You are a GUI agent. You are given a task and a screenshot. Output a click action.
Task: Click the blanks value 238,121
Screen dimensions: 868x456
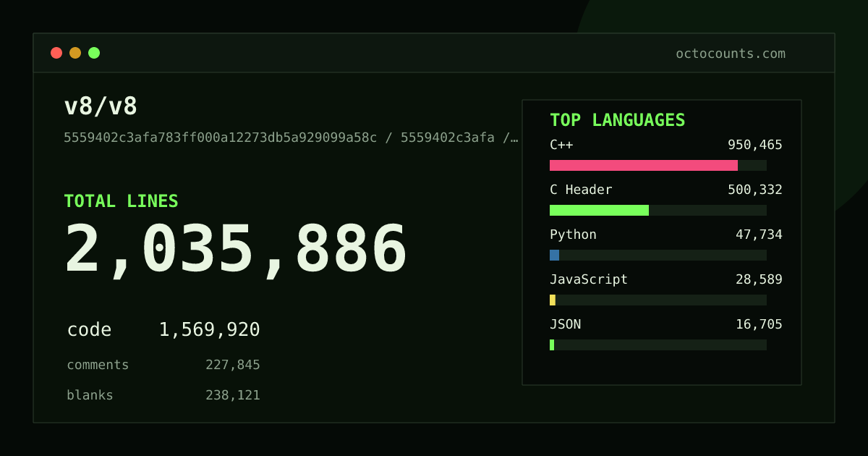[233, 395]
